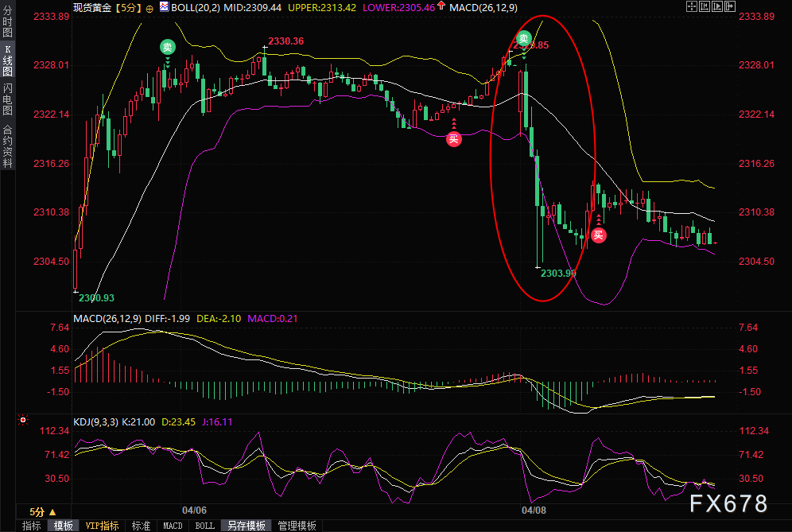Click the green 卖 marker near 2330.36

(x=168, y=47)
